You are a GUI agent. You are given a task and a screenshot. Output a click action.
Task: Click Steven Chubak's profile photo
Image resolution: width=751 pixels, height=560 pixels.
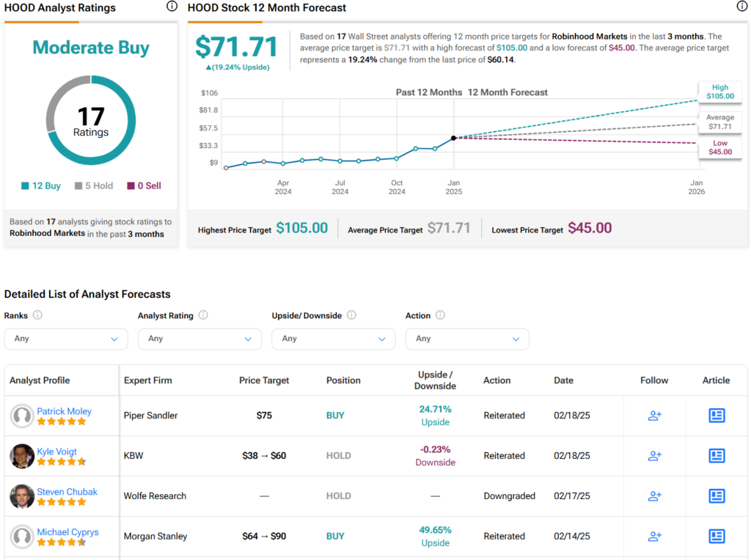pyautogui.click(x=22, y=496)
